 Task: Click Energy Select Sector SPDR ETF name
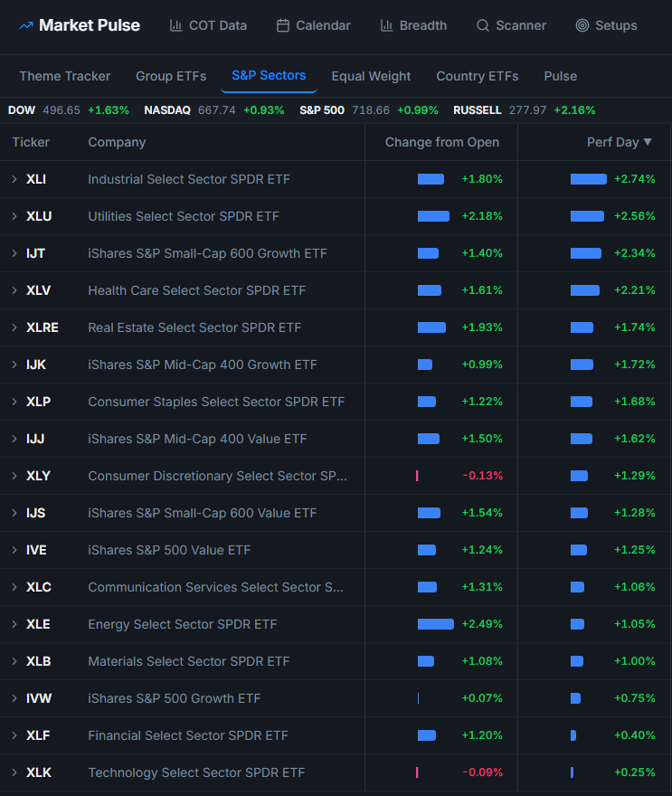pyautogui.click(x=182, y=624)
